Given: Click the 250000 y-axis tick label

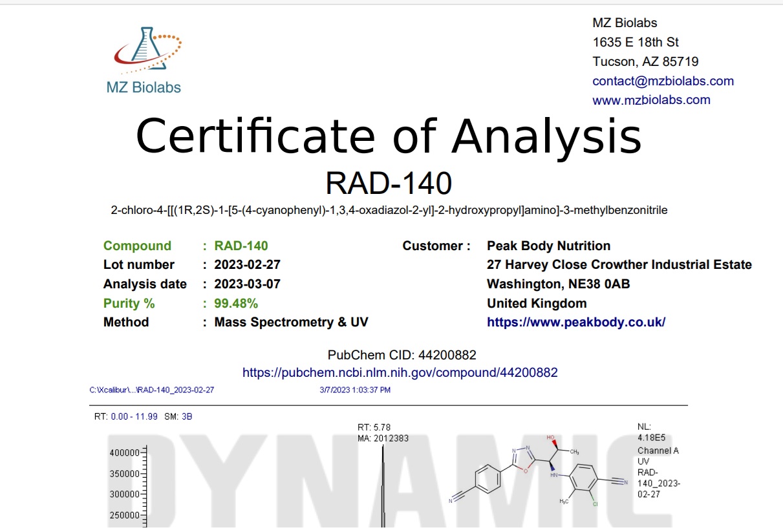Looking at the screenshot, I should click(125, 515).
